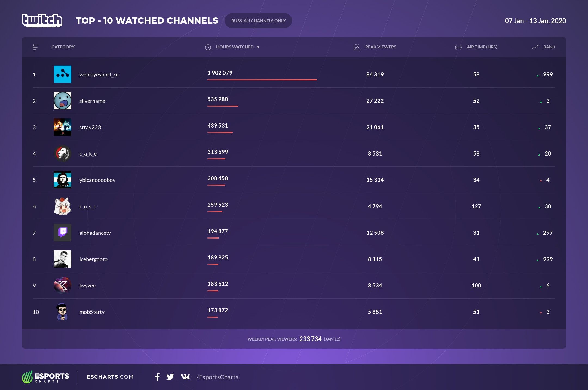Click the rank trend arrow icon

point(535,47)
